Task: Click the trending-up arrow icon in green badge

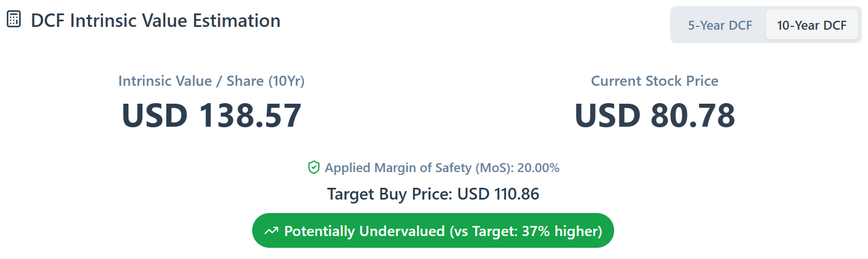Action: pos(272,231)
